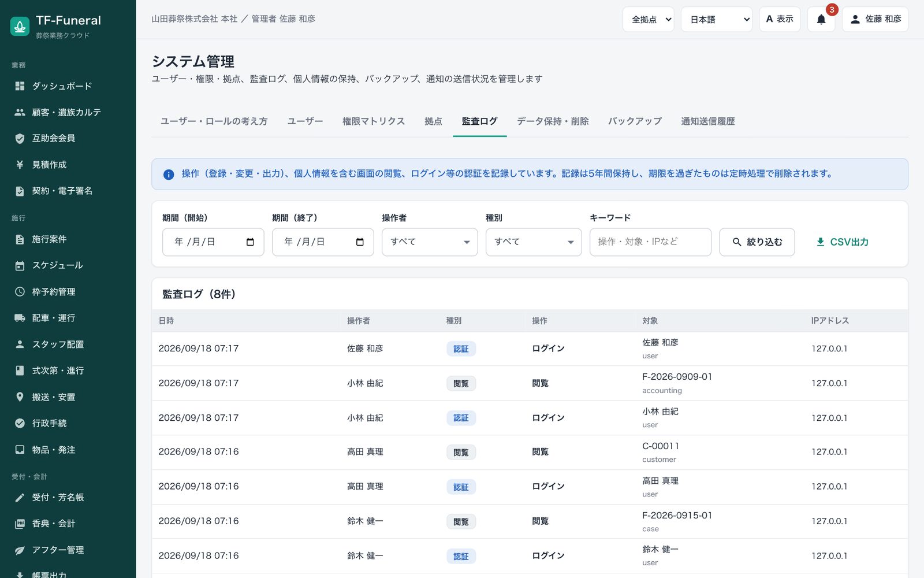This screenshot has width=924, height=578.
Task: Click 山田葬祭株式会社 本社 breadcrumb text
Action: 195,19
